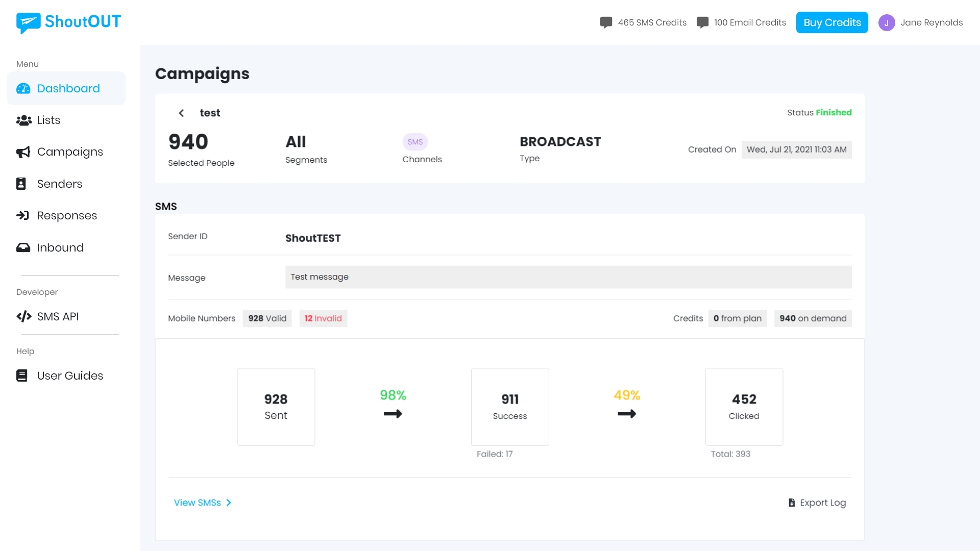Go back using the chevron beside test
This screenshot has height=551, width=980.
point(181,113)
